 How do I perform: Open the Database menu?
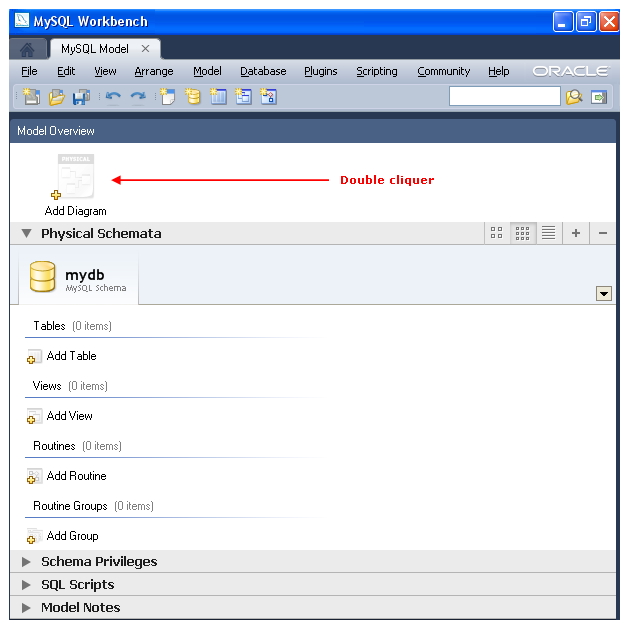tap(263, 71)
